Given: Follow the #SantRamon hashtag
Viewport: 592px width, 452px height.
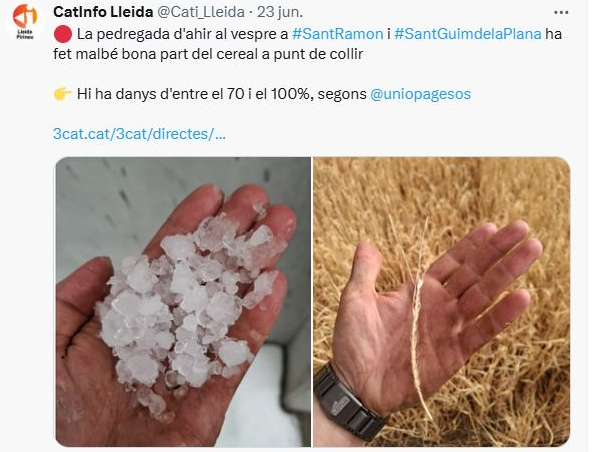Looking at the screenshot, I should tap(338, 34).
